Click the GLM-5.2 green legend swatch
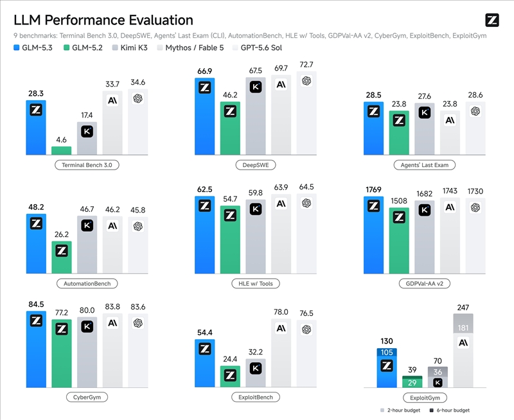 click(66, 48)
